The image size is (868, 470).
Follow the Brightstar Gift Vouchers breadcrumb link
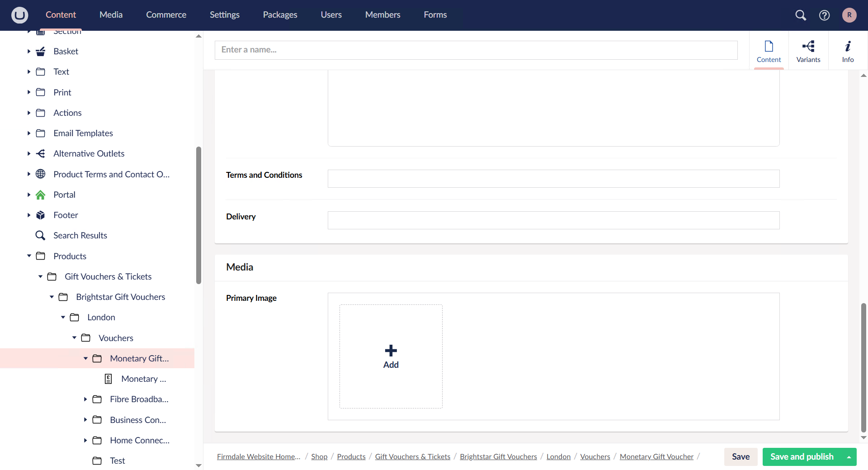498,456
